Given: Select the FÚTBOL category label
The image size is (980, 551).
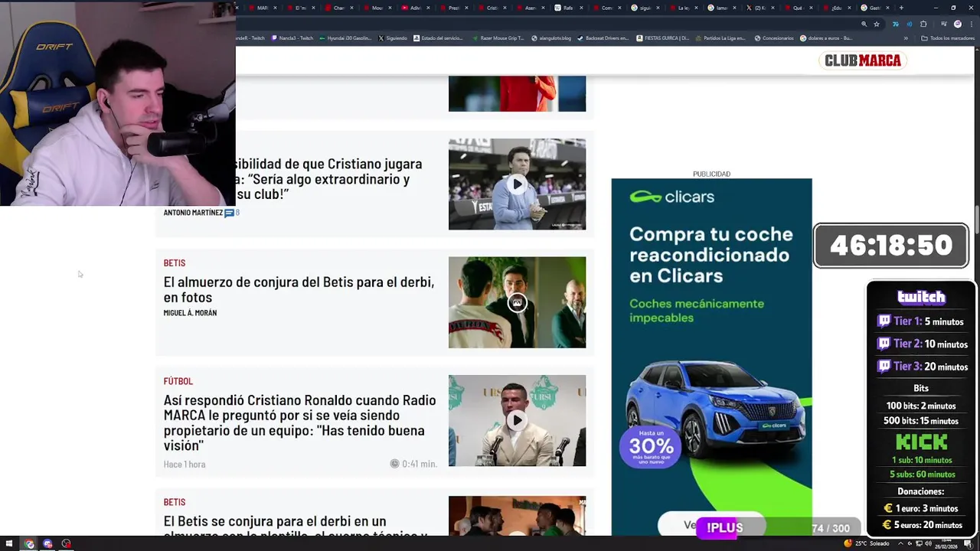Looking at the screenshot, I should 178,381.
